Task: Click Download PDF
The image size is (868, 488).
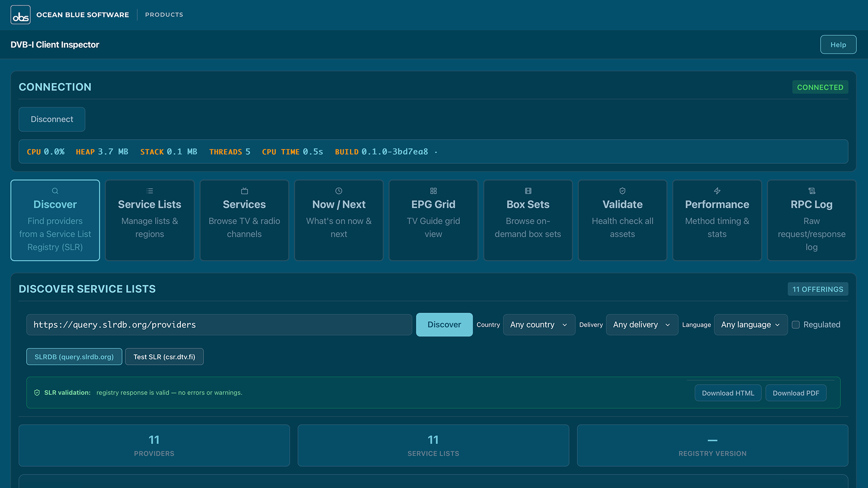Action: pyautogui.click(x=796, y=393)
